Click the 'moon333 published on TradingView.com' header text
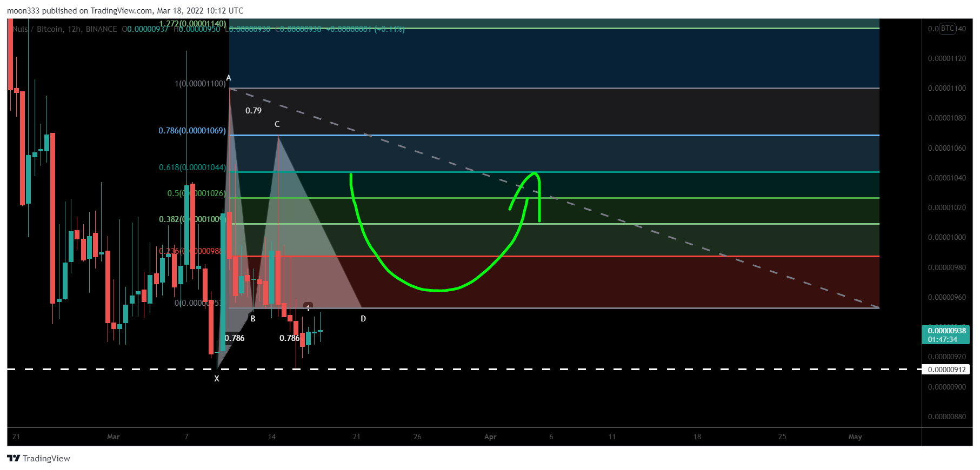The height and width of the screenshot is (470, 980). tap(79, 11)
